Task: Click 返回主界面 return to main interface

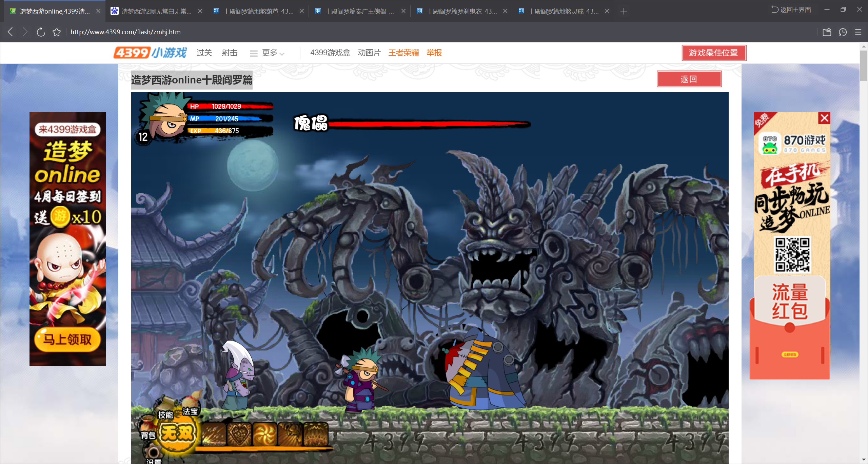Action: [x=791, y=9]
